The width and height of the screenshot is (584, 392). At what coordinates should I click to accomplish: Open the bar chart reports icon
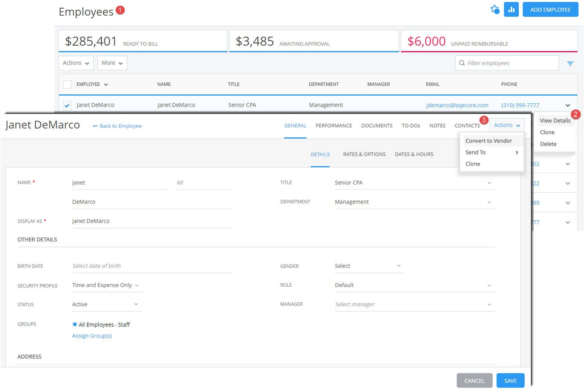pyautogui.click(x=511, y=9)
